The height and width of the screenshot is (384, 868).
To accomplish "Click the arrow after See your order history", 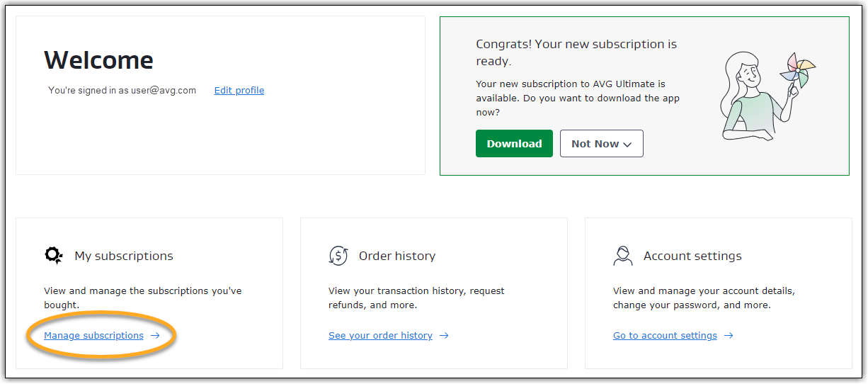I will click(444, 336).
